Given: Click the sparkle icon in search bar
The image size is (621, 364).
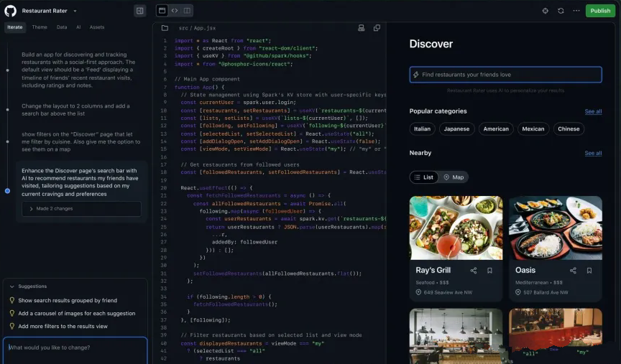Looking at the screenshot, I should 416,75.
